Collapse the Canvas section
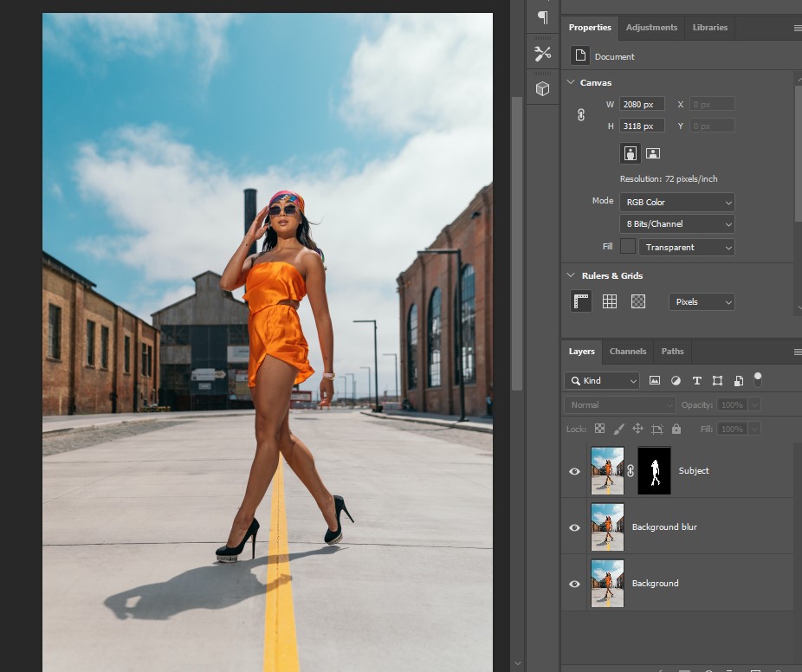This screenshot has width=802, height=672. point(571,82)
